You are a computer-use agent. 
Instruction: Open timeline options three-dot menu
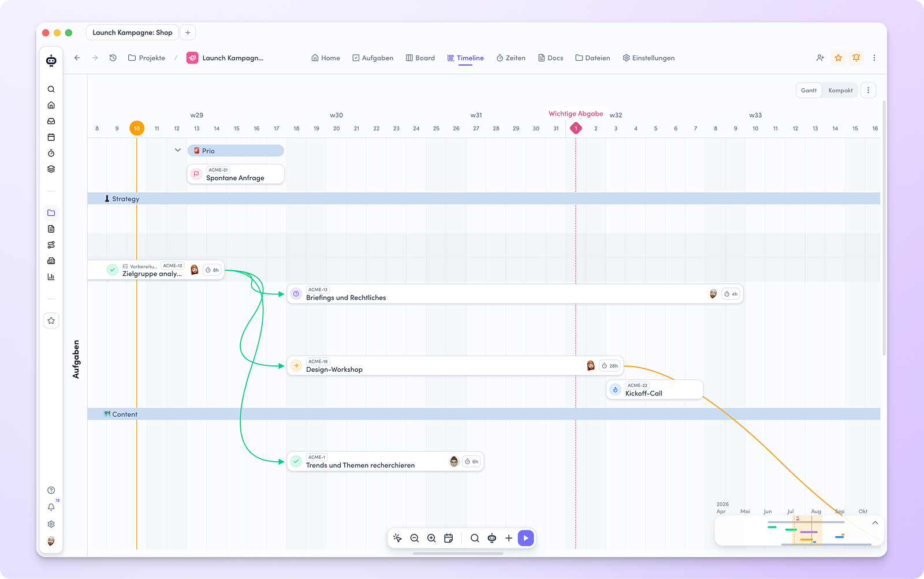click(868, 91)
